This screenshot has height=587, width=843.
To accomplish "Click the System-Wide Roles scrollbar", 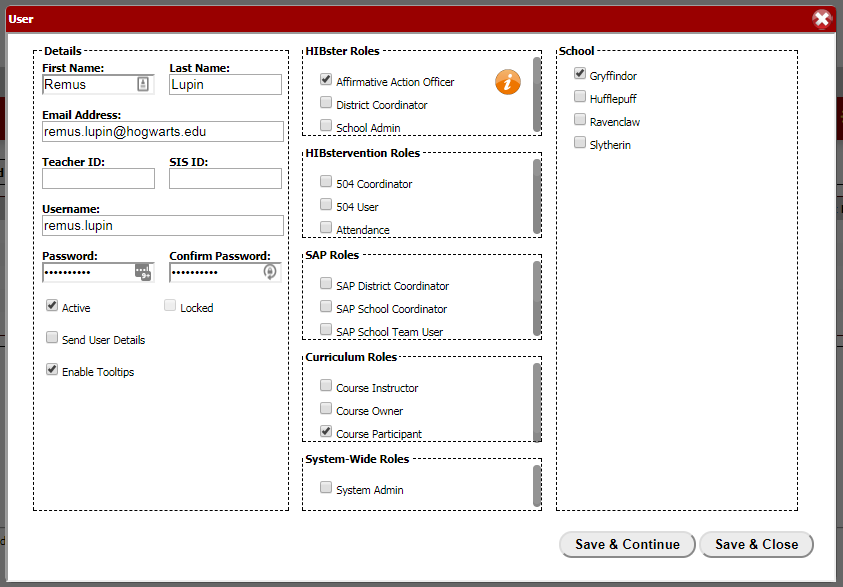I will (x=537, y=486).
